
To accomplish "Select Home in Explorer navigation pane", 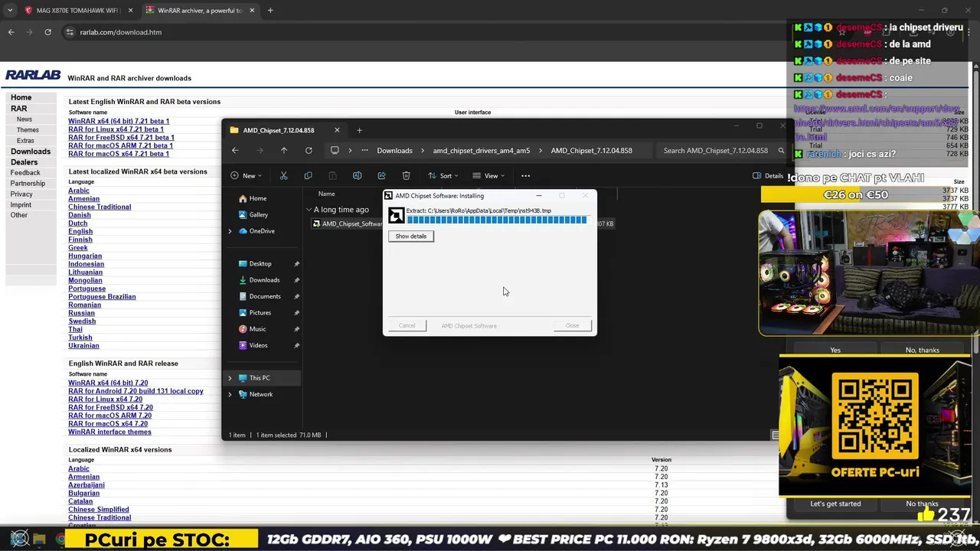I will [258, 198].
